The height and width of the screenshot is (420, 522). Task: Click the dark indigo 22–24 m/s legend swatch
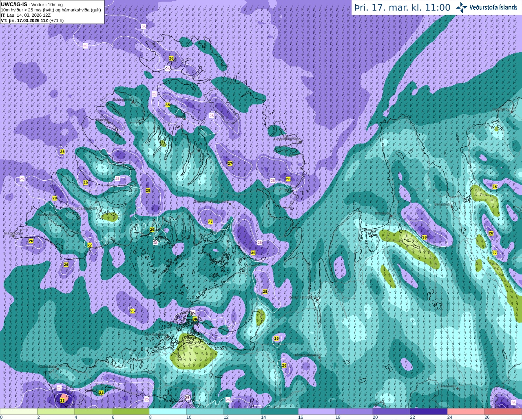[429, 411]
